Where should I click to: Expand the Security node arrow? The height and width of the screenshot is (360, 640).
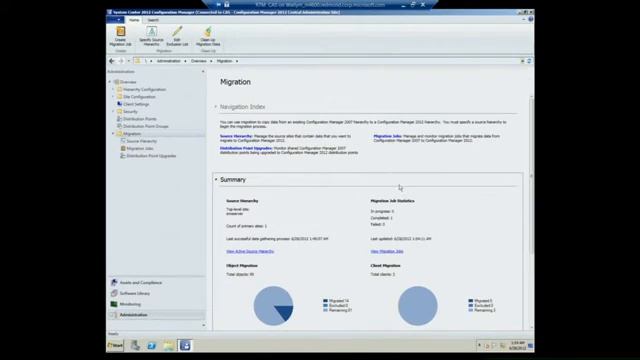pyautogui.click(x=113, y=111)
